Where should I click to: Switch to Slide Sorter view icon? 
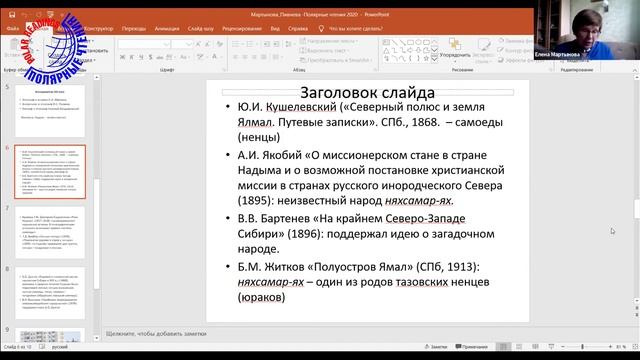pos(519,347)
